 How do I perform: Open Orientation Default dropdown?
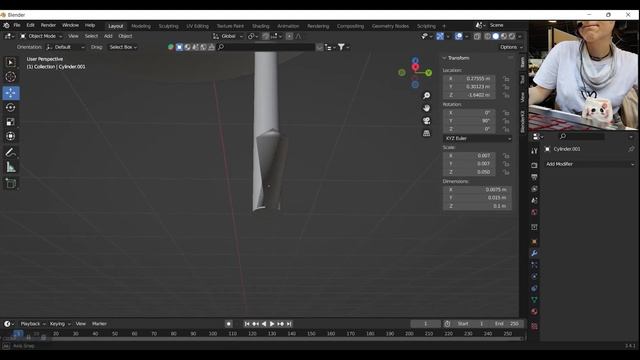[x=65, y=47]
